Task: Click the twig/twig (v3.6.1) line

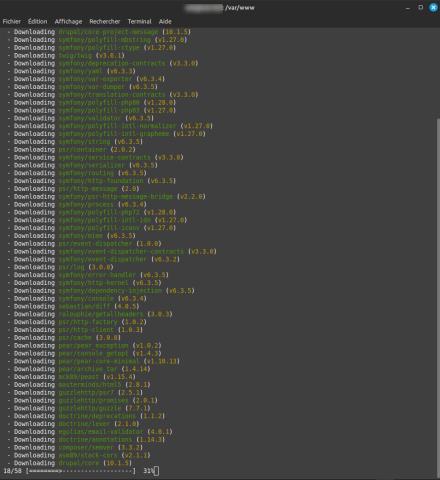Action: [66, 55]
